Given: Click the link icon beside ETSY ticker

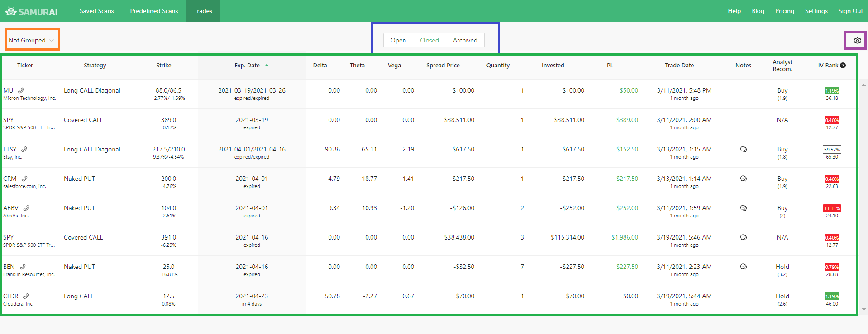Looking at the screenshot, I should click(24, 149).
